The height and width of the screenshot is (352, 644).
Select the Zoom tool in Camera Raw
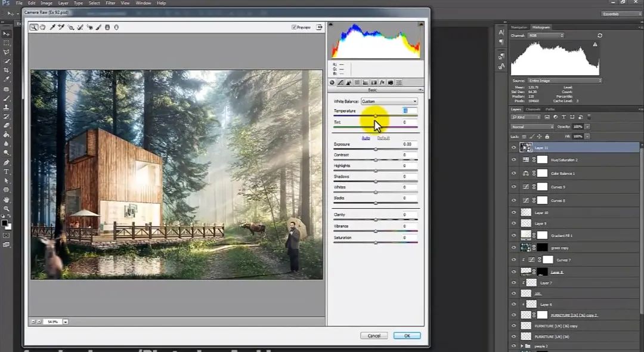point(34,27)
